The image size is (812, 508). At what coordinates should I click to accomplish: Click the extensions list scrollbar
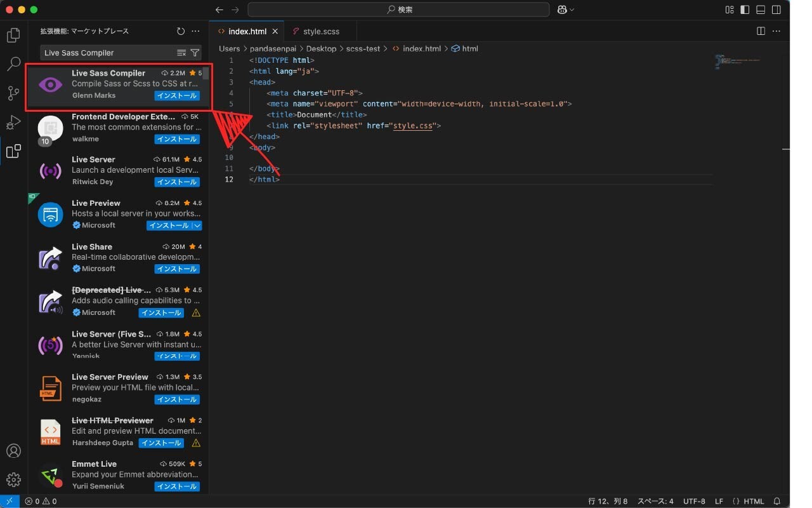[x=206, y=73]
